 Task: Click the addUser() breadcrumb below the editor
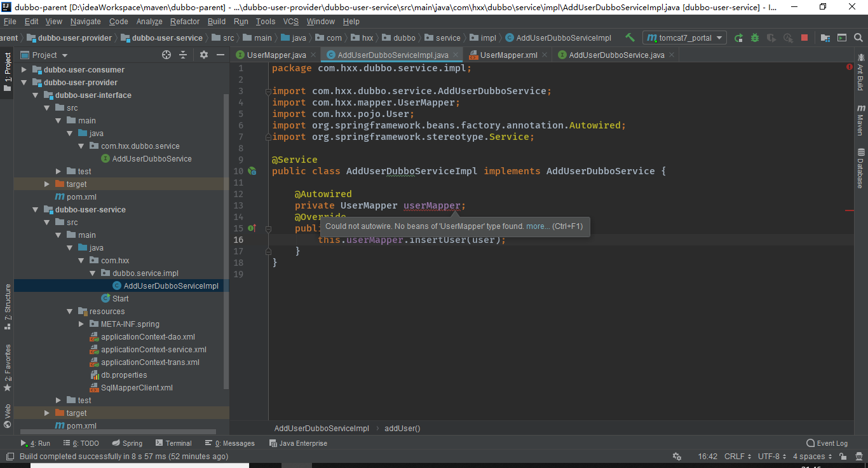coord(402,429)
